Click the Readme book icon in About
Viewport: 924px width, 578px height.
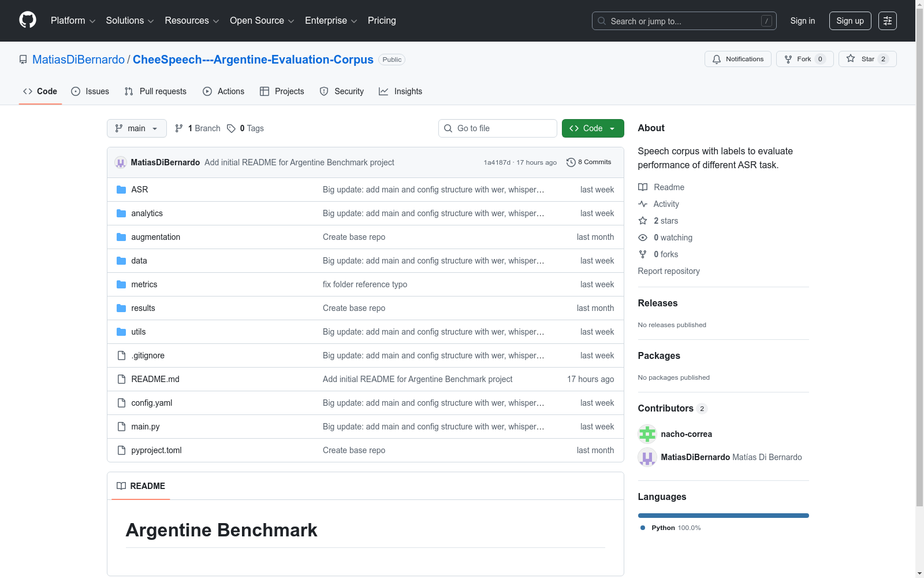point(643,187)
